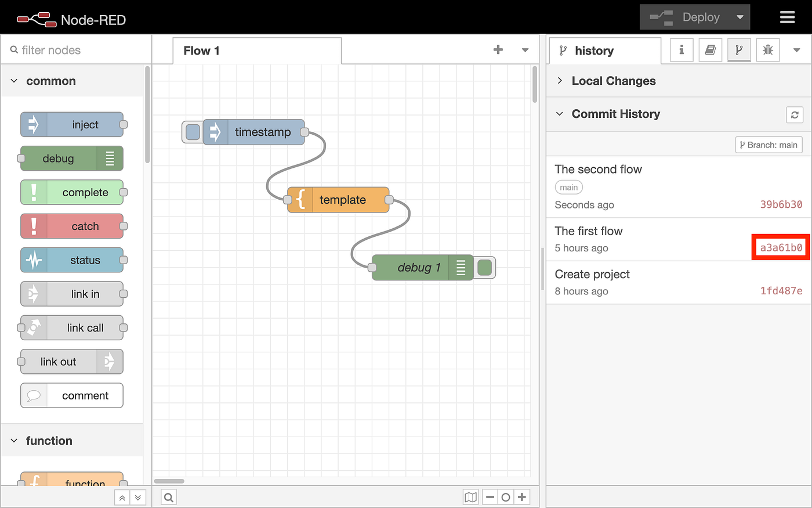Trigger the timestamp inject node button

coord(193,132)
